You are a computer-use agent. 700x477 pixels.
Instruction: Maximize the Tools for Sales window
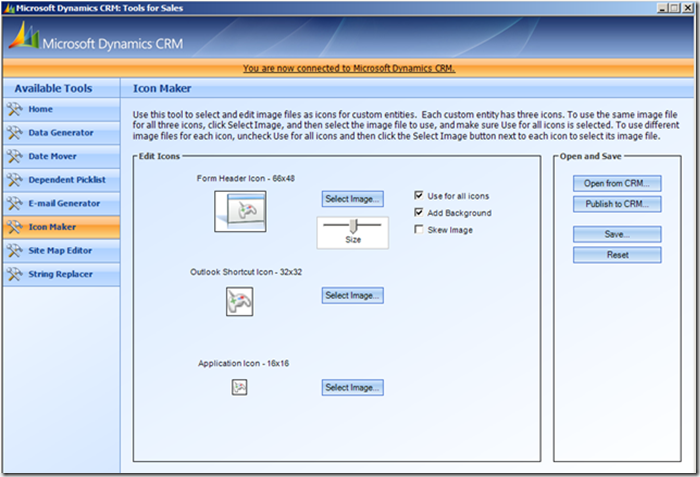675,8
